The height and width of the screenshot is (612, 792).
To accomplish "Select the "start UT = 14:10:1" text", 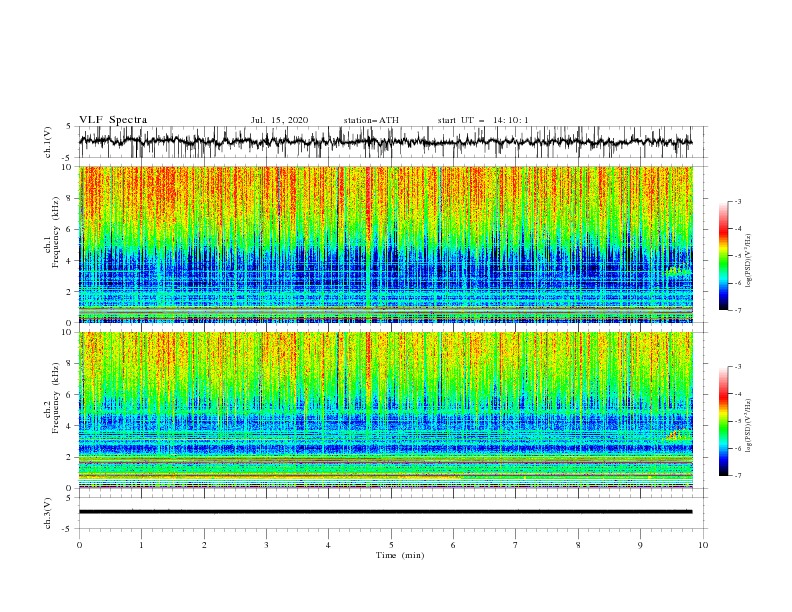I will pyautogui.click(x=483, y=120).
